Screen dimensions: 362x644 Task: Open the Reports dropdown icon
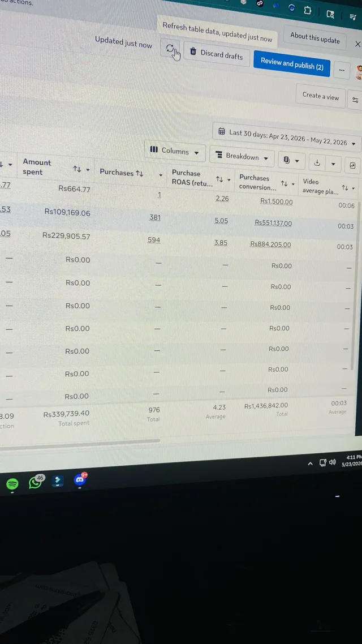[x=291, y=160]
